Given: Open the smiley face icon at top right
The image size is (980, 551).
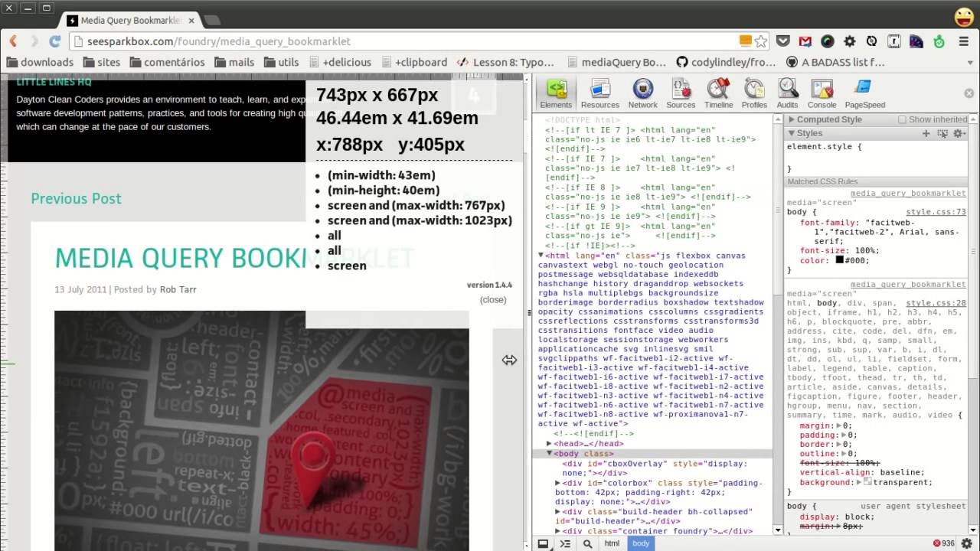Looking at the screenshot, I should pyautogui.click(x=964, y=16).
